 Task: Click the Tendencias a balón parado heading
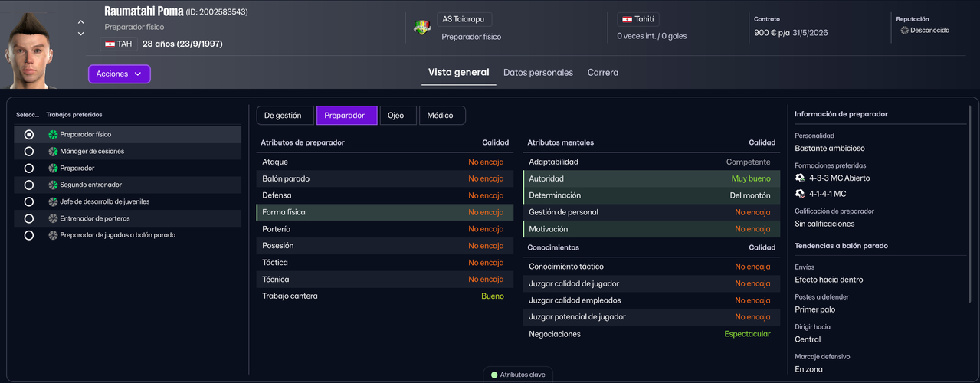(841, 246)
